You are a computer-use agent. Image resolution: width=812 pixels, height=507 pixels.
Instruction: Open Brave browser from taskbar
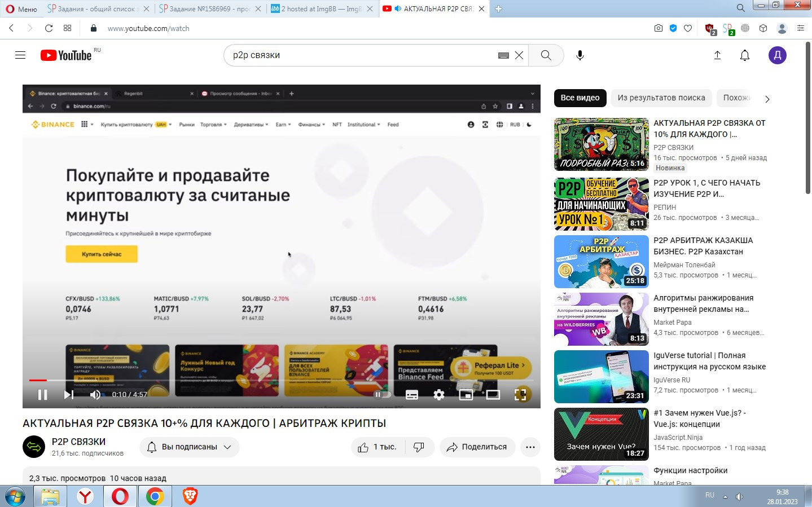(x=190, y=496)
